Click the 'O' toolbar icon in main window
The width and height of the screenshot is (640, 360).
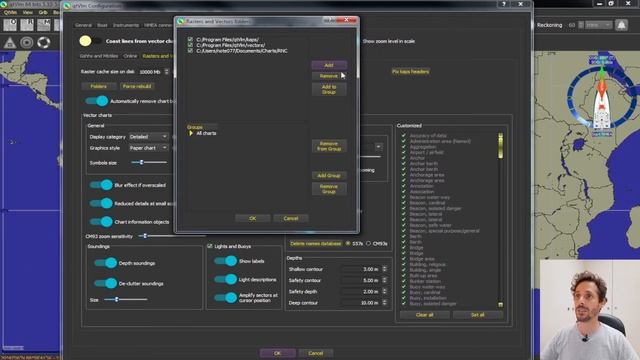[10, 24]
